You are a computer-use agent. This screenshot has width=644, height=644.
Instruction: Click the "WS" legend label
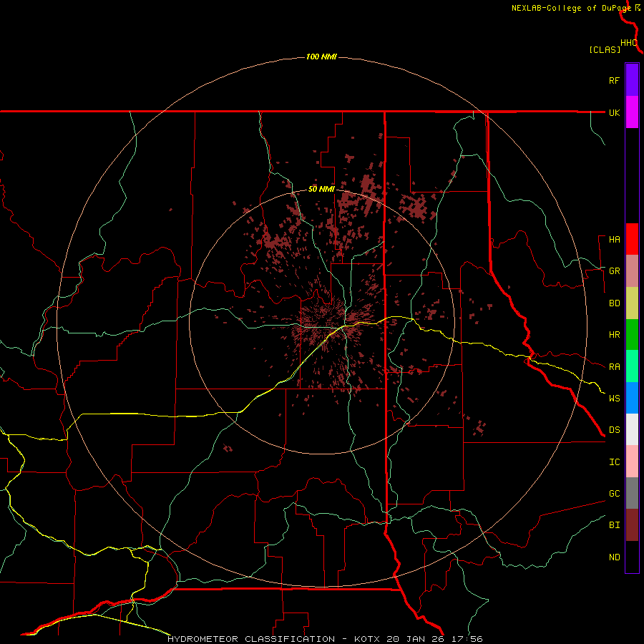coord(614,399)
